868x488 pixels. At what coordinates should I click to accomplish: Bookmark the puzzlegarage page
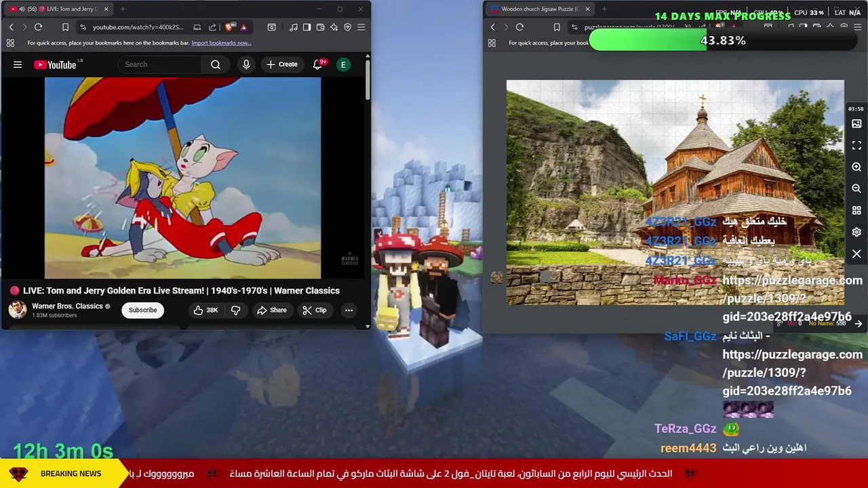pyautogui.click(x=556, y=27)
